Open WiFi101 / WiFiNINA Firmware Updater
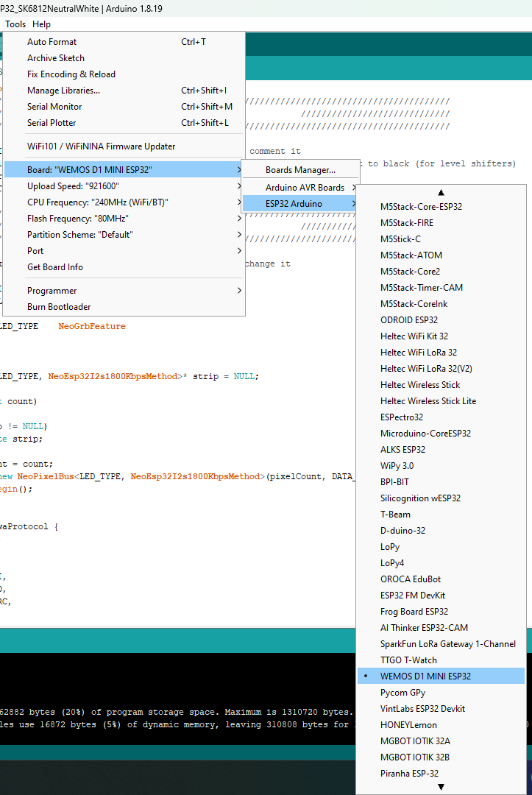532x795 pixels. (x=124, y=146)
